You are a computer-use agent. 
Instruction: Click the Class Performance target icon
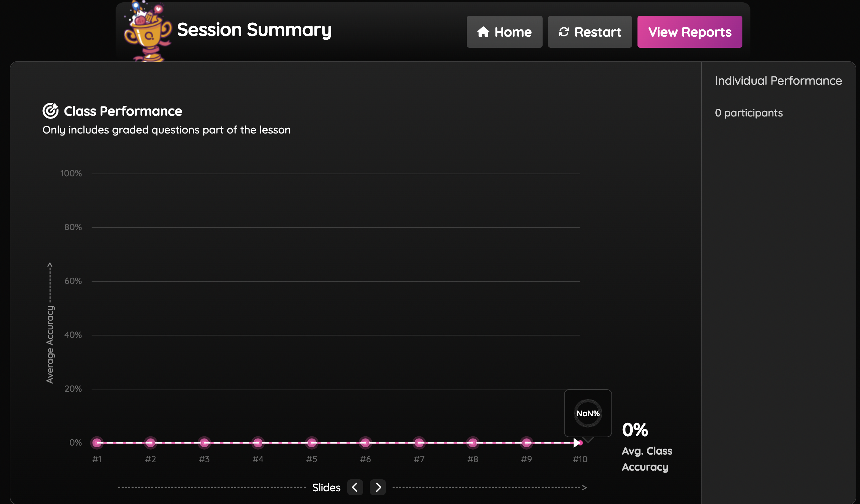(x=50, y=111)
